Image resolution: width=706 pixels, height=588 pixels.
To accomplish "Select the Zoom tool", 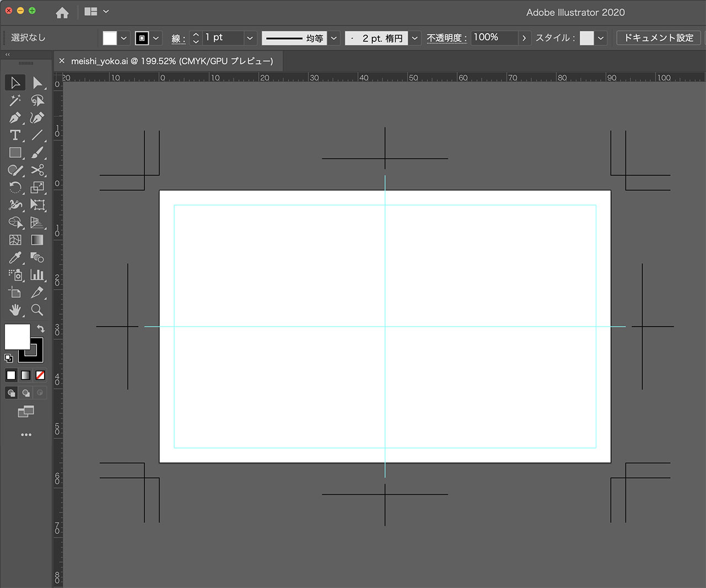I will pyautogui.click(x=37, y=310).
